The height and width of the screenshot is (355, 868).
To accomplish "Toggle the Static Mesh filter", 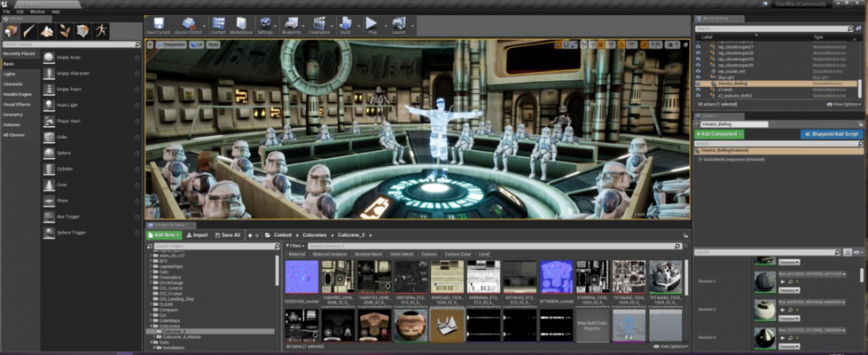I will [402, 254].
